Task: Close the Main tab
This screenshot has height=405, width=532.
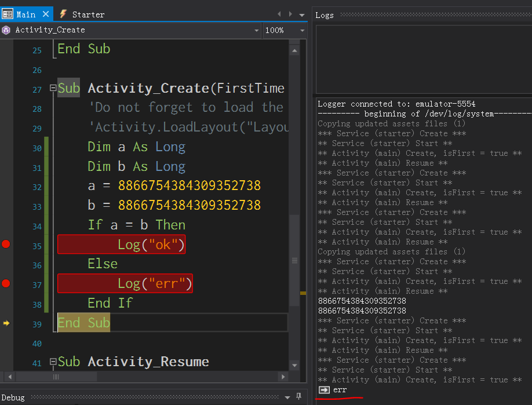Action: [46, 14]
